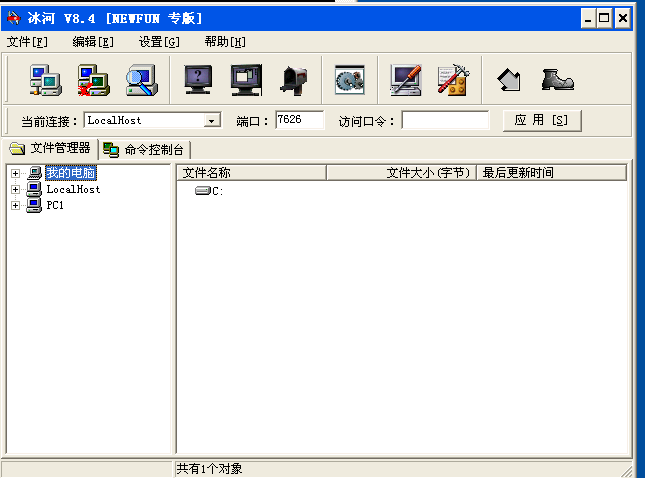Close the 冰河 window
The image size is (645, 478).
pyautogui.click(x=623, y=19)
